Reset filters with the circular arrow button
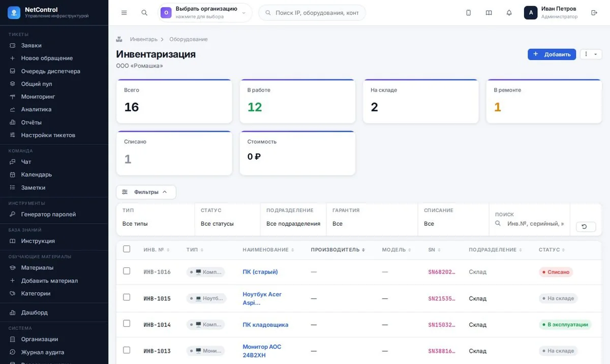Screen dimensions: 610x364 [x=586, y=227]
